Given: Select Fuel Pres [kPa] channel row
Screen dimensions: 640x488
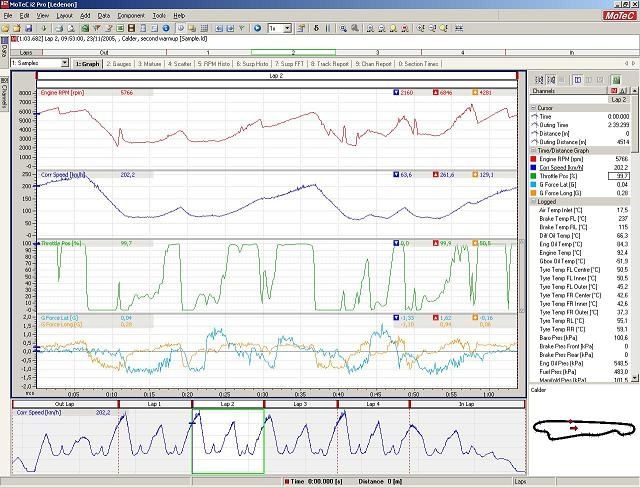Looking at the screenshot, I should 580,372.
